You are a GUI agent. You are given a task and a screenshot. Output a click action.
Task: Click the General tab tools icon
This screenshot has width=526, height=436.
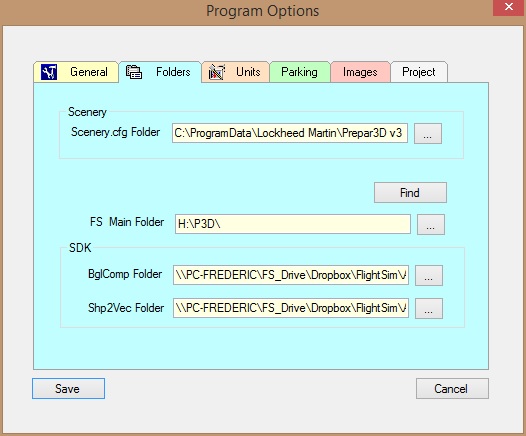pos(49,72)
